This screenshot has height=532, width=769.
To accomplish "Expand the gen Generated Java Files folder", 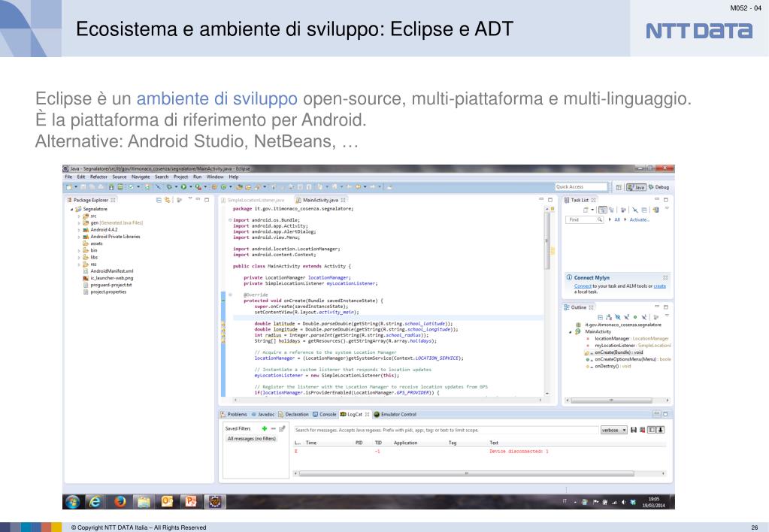I will 78,222.
